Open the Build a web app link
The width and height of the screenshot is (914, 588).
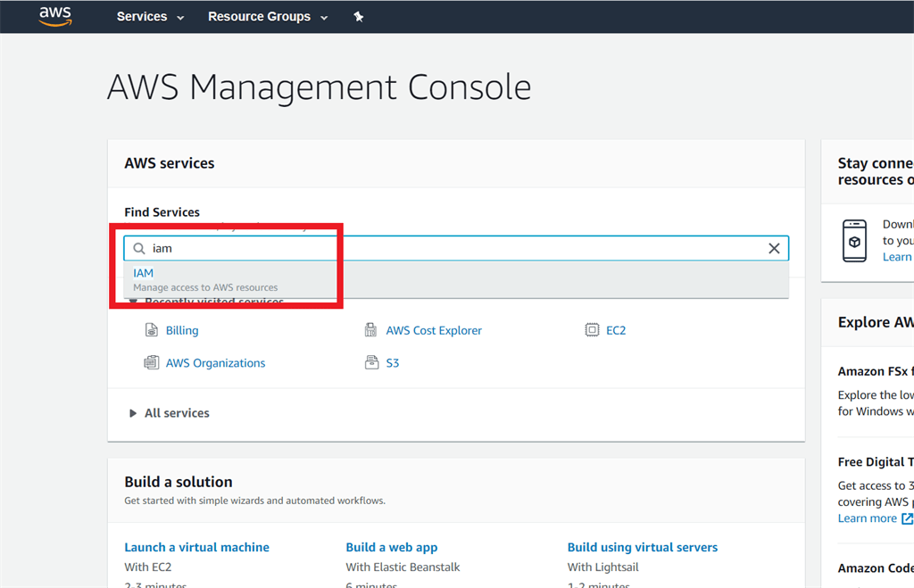391,547
